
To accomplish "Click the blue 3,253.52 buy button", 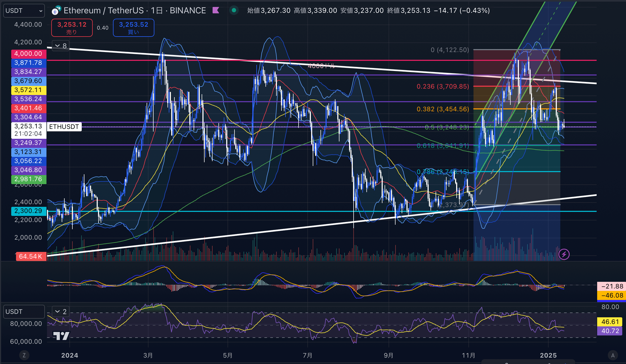I will click(x=134, y=28).
